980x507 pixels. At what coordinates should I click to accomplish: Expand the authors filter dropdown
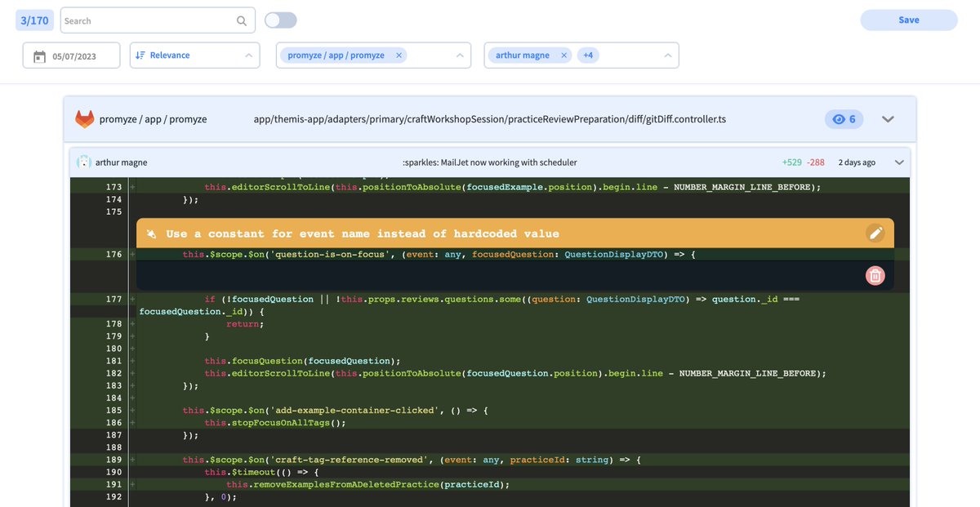pos(667,56)
